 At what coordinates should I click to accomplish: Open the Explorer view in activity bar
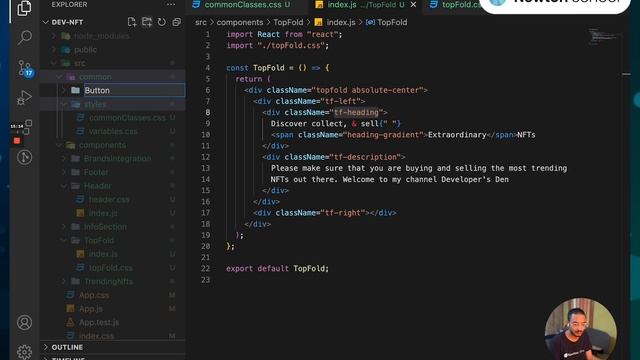24,8
